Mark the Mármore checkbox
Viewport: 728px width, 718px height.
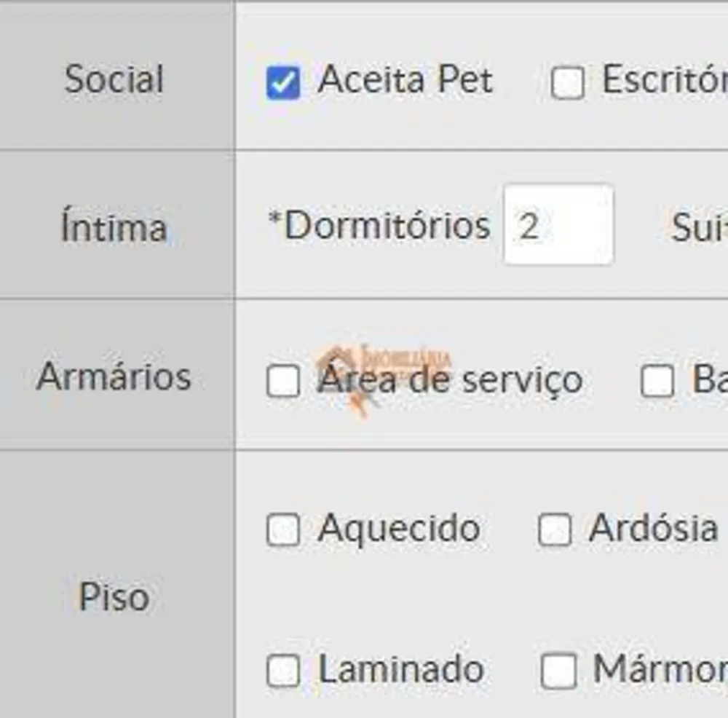(558, 671)
